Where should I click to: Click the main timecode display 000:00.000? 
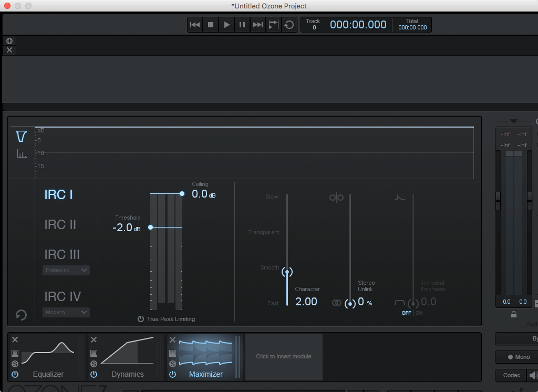tap(358, 25)
